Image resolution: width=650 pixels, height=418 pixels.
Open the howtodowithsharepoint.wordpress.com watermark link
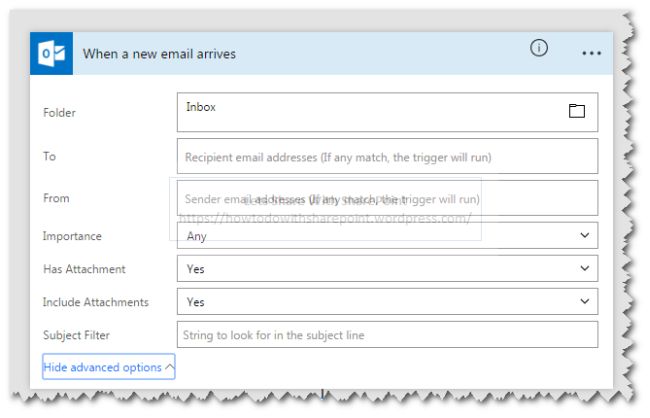325,218
